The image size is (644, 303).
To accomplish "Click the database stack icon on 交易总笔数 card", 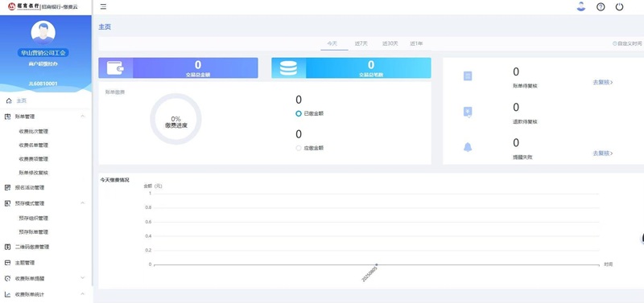I will tap(288, 68).
